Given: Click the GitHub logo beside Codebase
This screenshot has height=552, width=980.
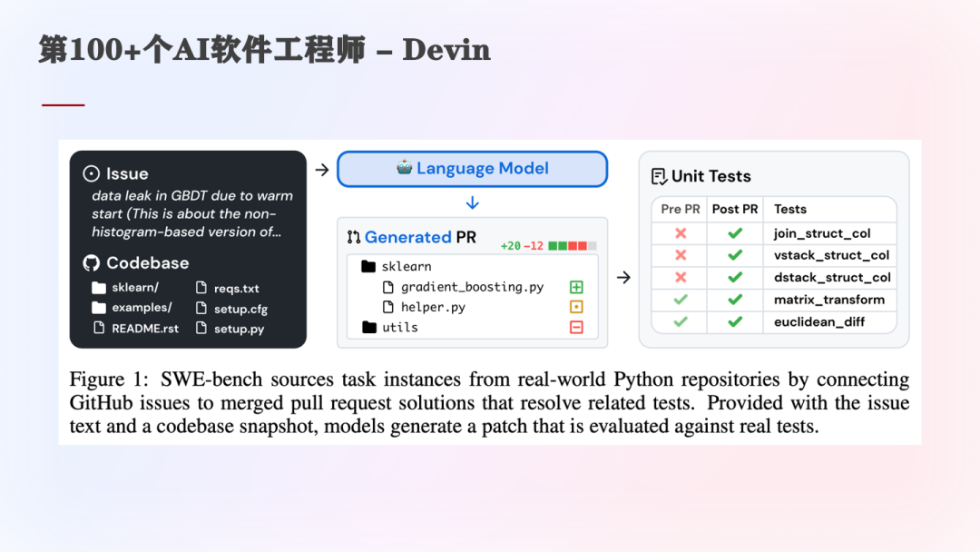Looking at the screenshot, I should 92,263.
